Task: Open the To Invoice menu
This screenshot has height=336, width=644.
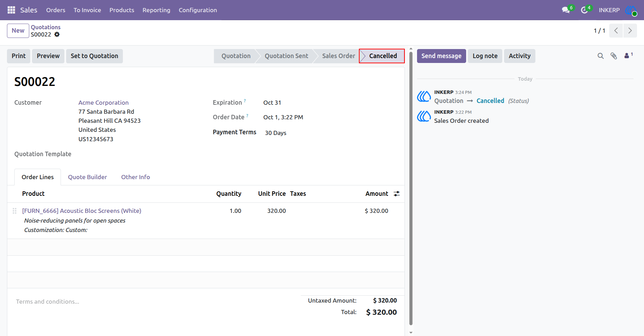Action: 87,10
